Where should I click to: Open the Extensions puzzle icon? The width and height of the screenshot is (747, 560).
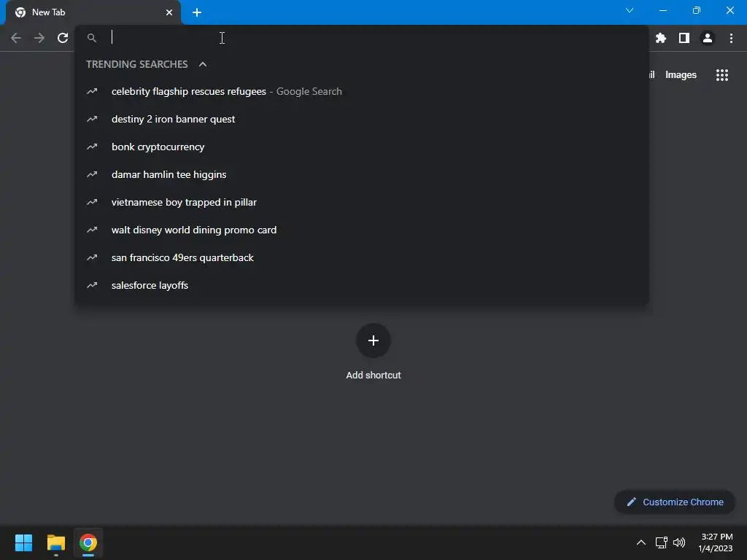point(661,38)
